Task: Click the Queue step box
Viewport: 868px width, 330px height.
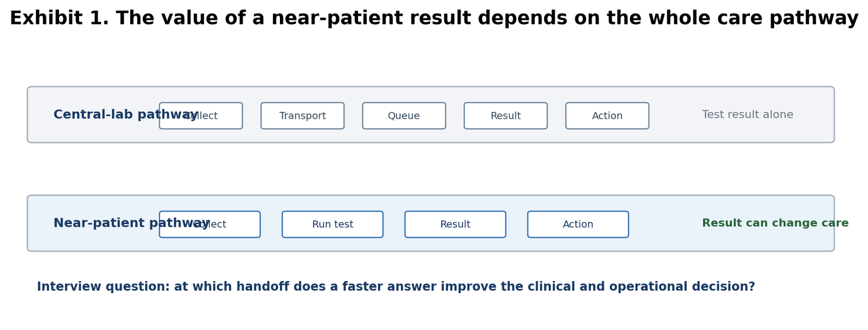Action: pos(404,116)
